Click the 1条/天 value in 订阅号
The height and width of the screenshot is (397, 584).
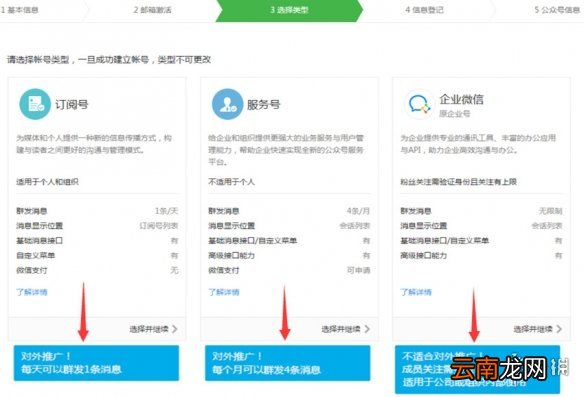pos(167,211)
